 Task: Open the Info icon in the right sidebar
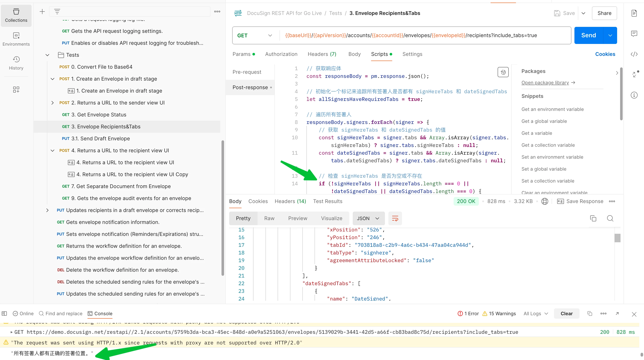coord(634,95)
